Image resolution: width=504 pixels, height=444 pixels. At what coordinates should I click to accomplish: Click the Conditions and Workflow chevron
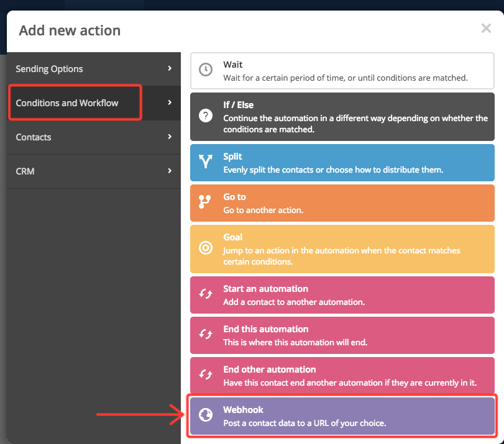coord(169,102)
